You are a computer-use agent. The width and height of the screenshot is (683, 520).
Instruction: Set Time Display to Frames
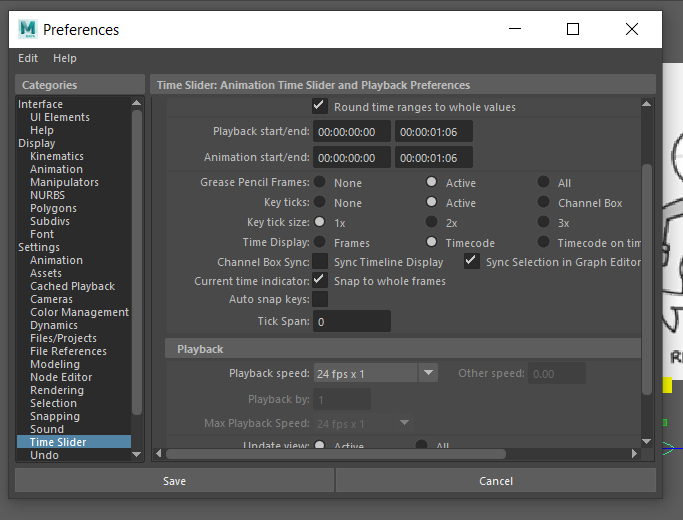click(x=320, y=242)
